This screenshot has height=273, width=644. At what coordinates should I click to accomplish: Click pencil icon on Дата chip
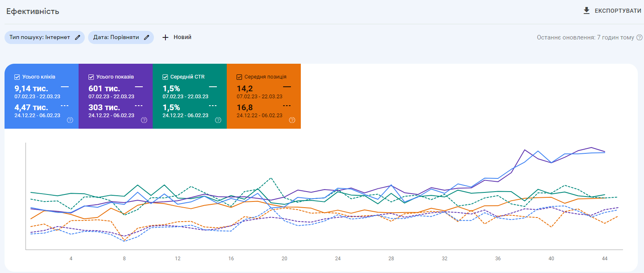146,37
